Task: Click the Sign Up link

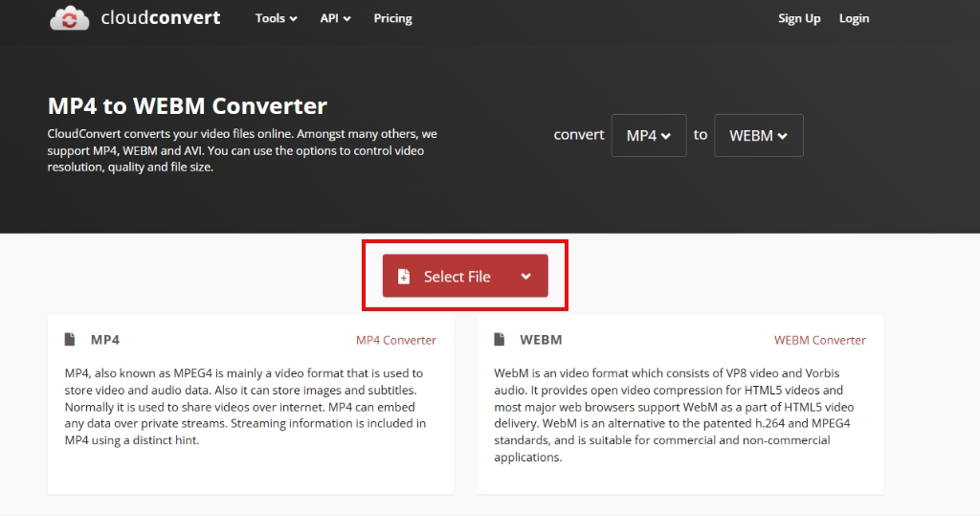Action: (799, 18)
